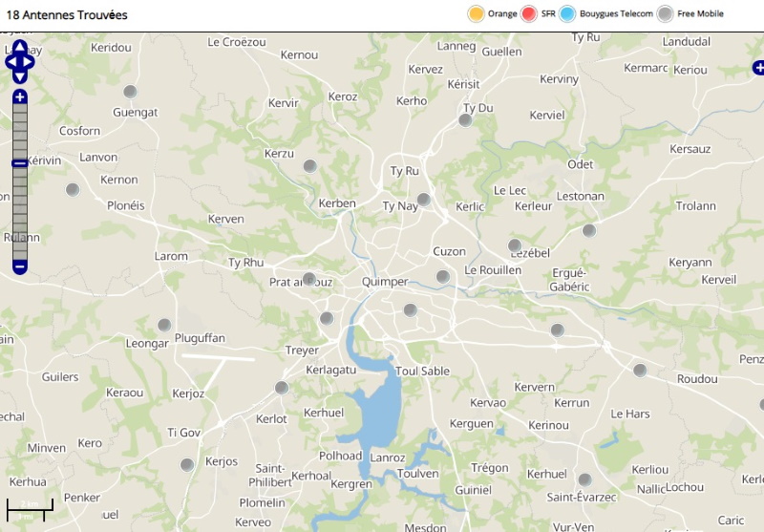
Task: Pan the map down with arrow
Action: [x=19, y=77]
